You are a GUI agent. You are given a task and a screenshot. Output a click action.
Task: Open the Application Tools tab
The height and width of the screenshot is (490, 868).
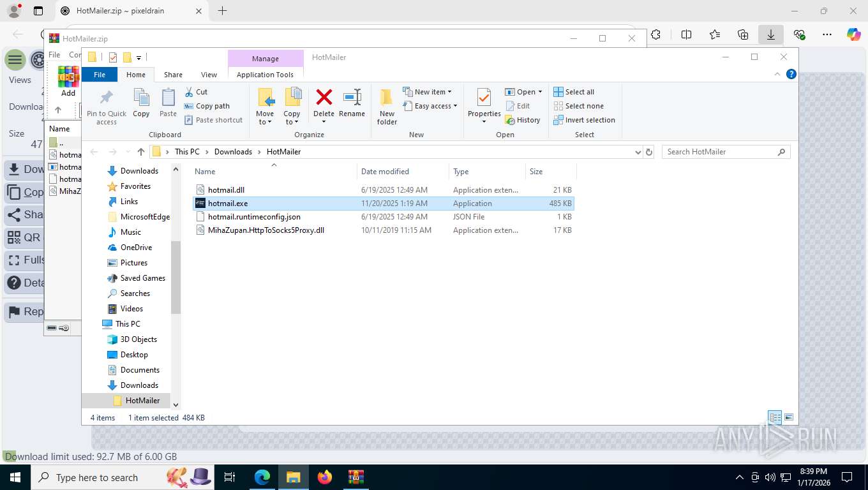265,75
